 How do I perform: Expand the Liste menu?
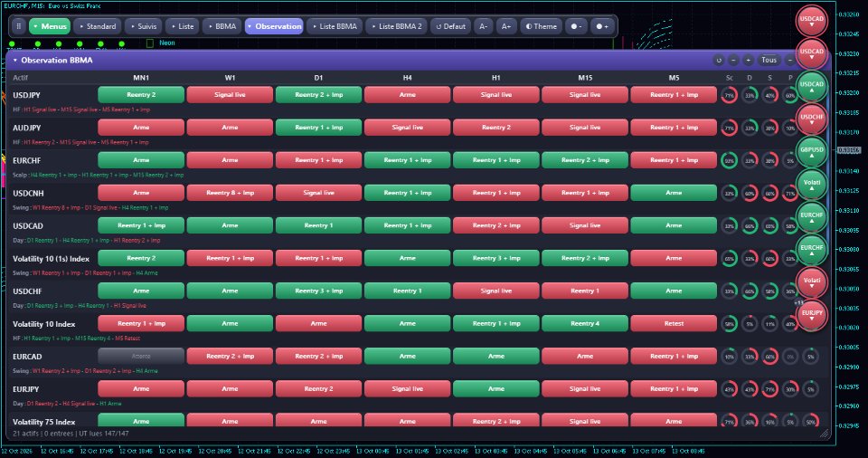182,26
